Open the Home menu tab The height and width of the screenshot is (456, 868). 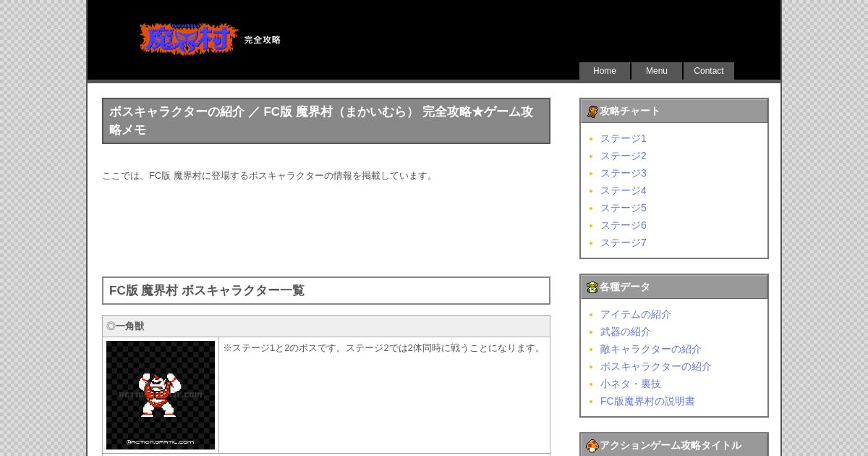(605, 71)
